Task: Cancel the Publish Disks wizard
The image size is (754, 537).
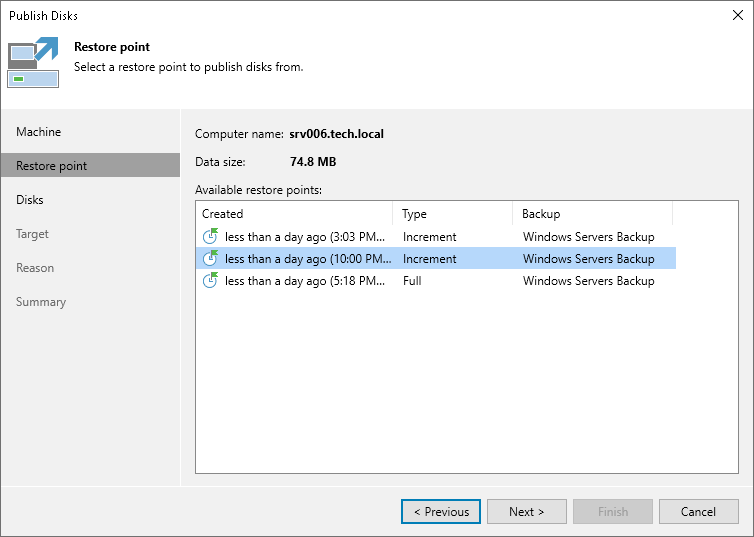Action: tap(699, 512)
